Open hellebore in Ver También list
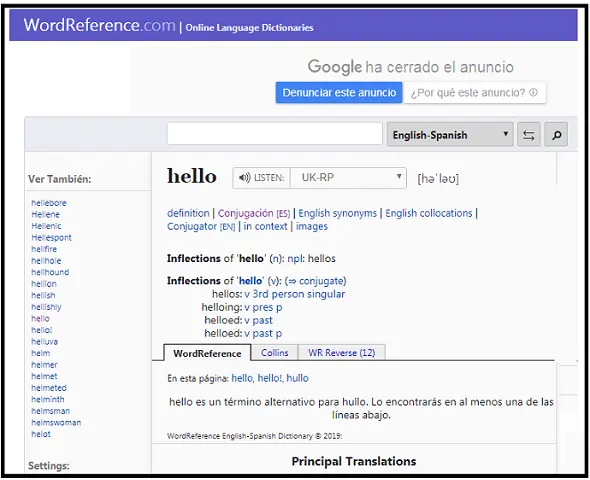Image resolution: width=590 pixels, height=480 pixels. pyautogui.click(x=49, y=203)
